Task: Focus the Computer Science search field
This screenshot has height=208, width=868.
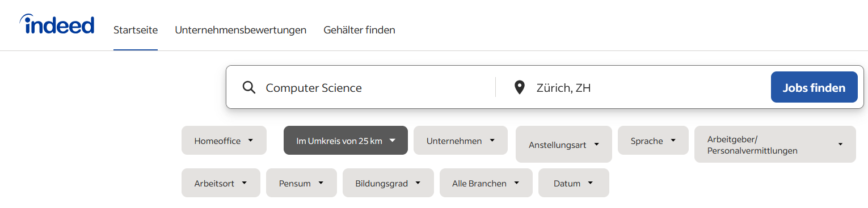Action: point(374,88)
